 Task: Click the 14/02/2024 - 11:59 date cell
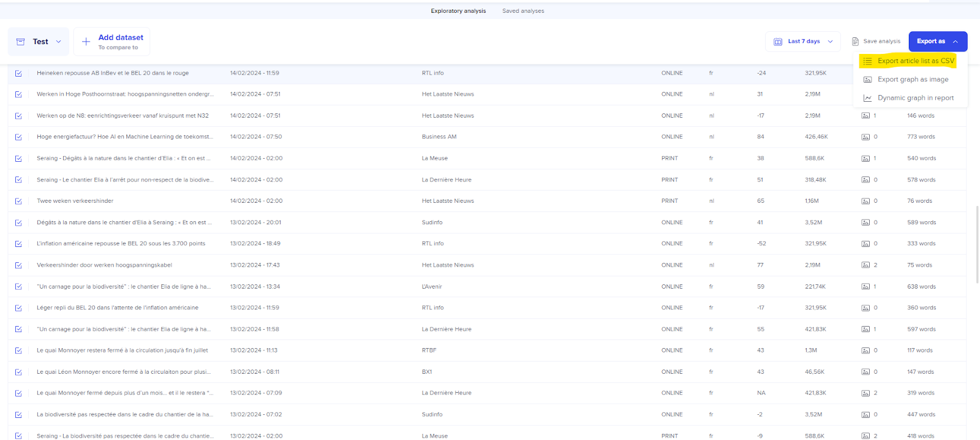click(255, 73)
